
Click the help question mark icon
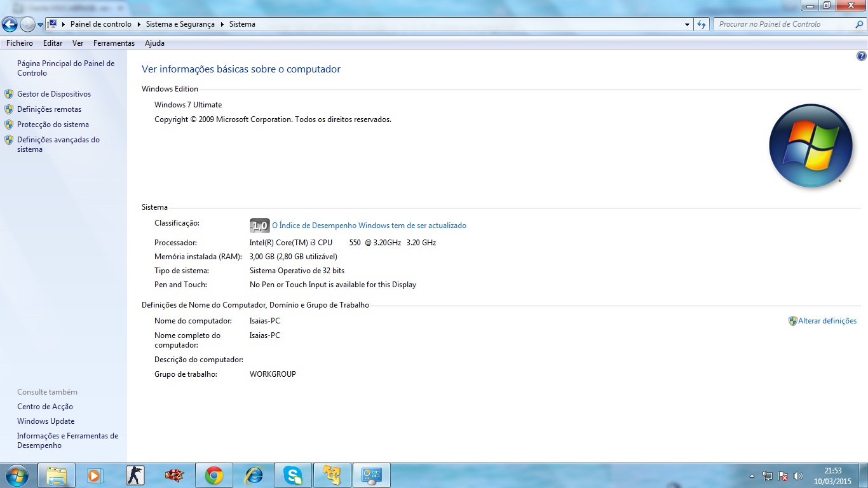coord(861,57)
